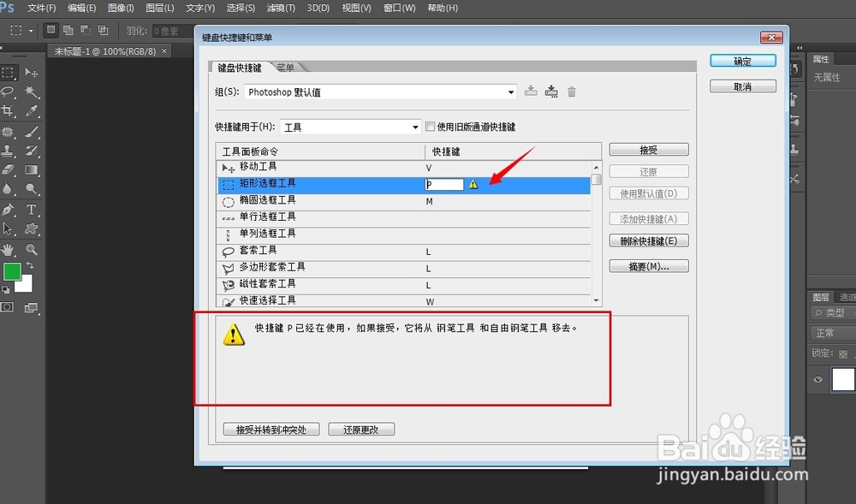Click the green foreground color swatch
Image resolution: width=856 pixels, height=504 pixels.
point(13,272)
